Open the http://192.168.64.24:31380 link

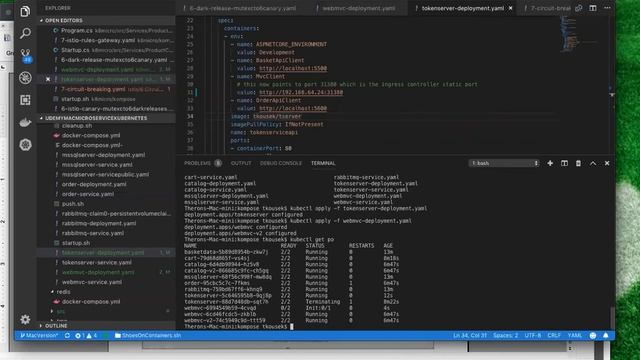301,93
